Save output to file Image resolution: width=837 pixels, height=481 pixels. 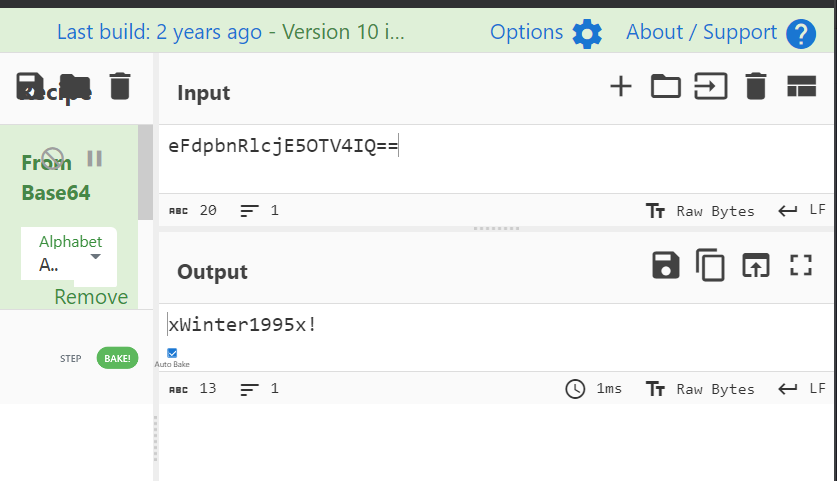(666, 265)
